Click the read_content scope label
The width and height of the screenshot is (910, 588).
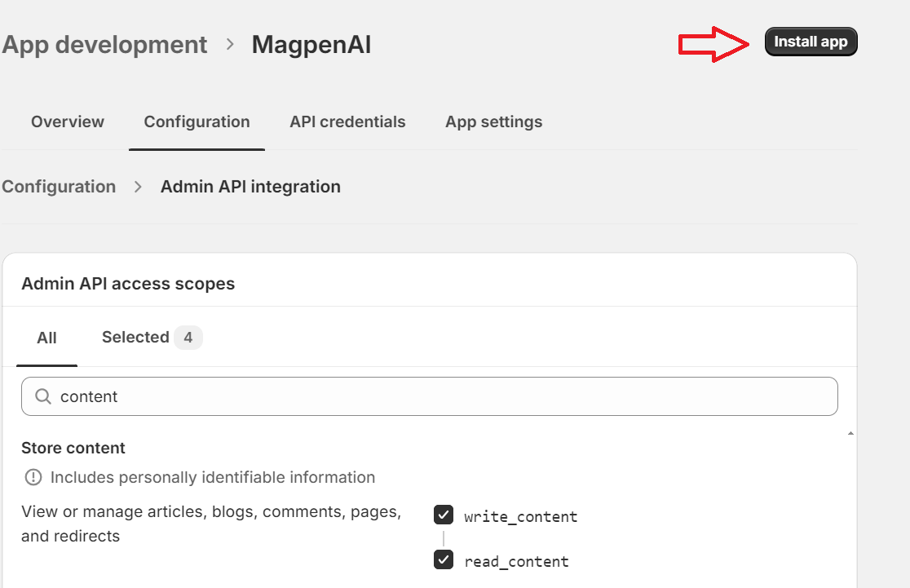click(x=516, y=561)
